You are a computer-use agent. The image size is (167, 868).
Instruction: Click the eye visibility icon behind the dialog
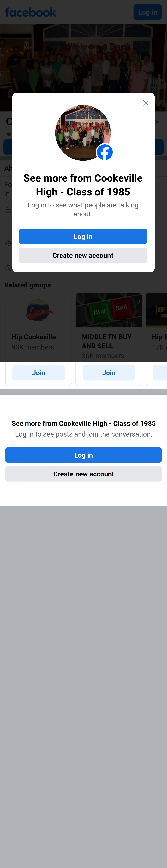pos(8,244)
